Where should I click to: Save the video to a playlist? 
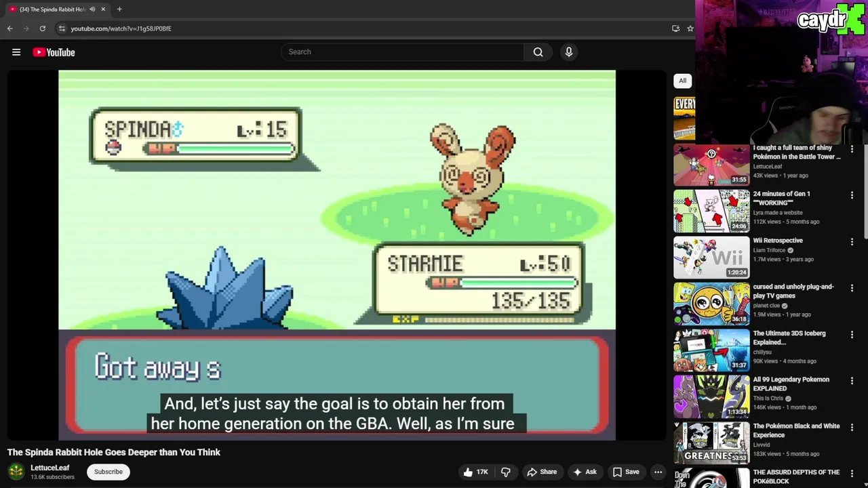tap(626, 472)
